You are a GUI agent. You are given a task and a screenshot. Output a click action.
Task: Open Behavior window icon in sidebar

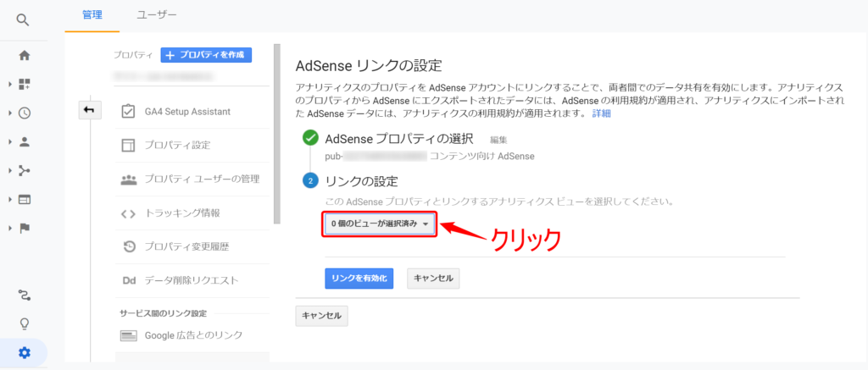click(x=25, y=200)
